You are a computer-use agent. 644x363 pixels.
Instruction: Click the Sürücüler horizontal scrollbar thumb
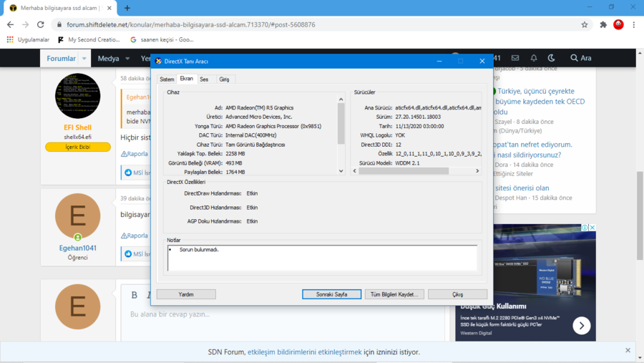(404, 170)
